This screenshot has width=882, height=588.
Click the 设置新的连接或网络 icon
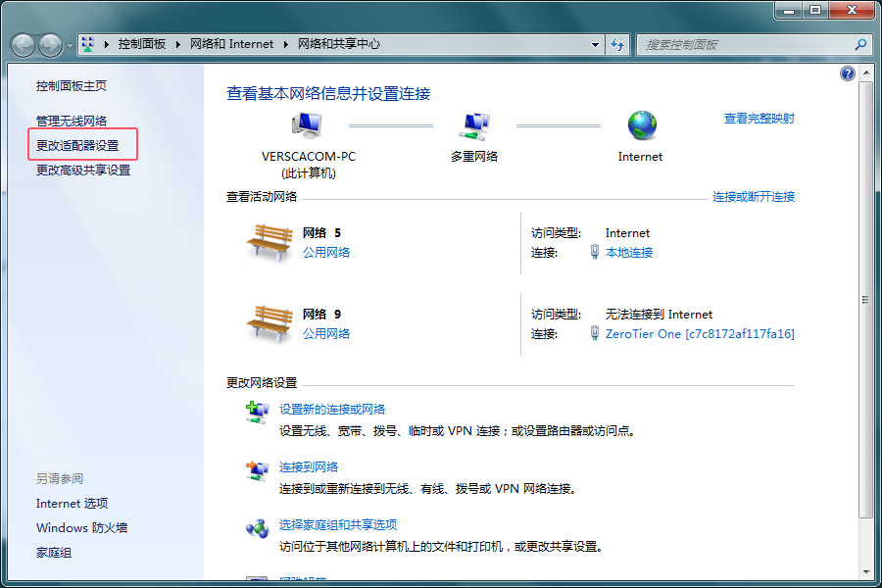(x=257, y=414)
